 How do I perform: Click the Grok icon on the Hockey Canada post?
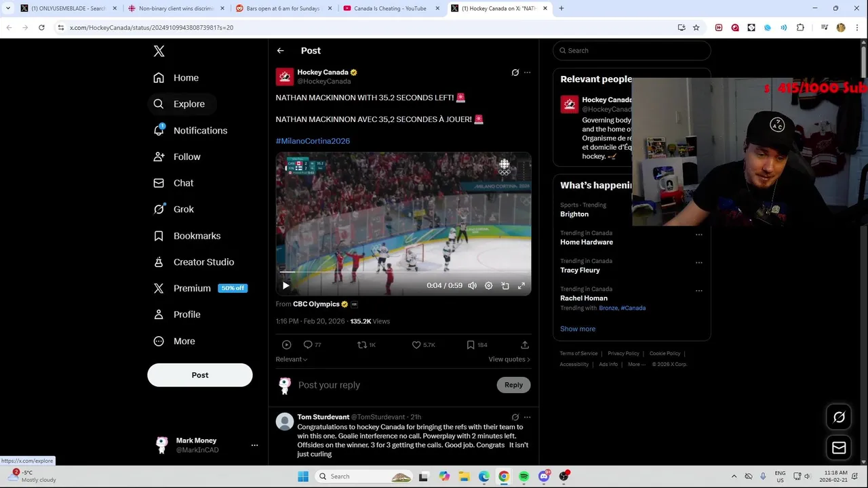coord(515,73)
